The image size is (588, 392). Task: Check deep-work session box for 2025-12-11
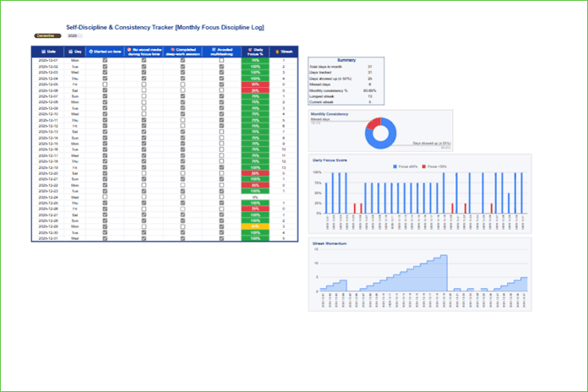point(182,120)
